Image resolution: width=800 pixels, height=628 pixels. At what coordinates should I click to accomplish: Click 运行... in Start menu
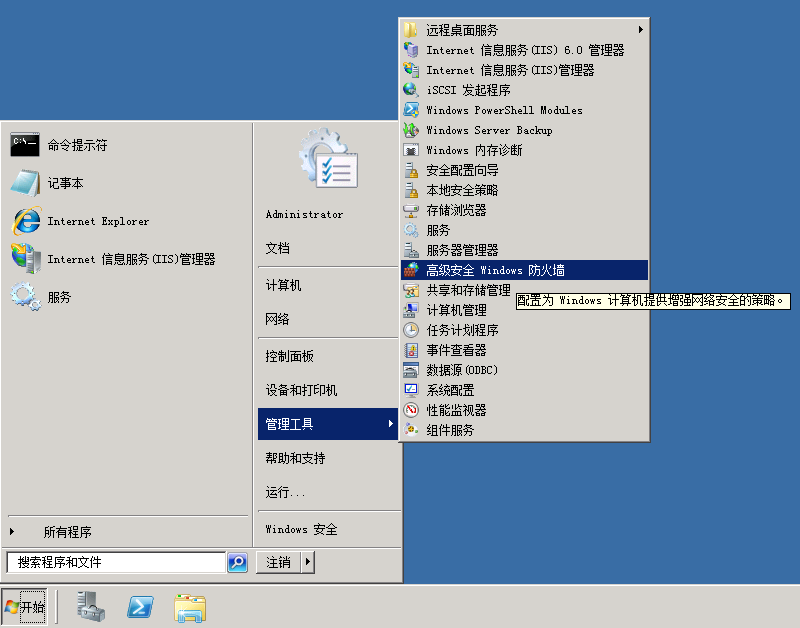[x=285, y=492]
